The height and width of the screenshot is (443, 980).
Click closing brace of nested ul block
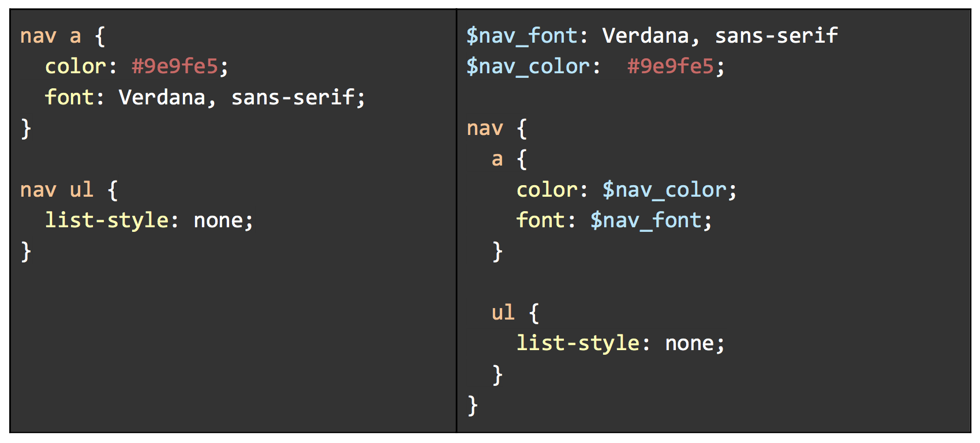(498, 374)
